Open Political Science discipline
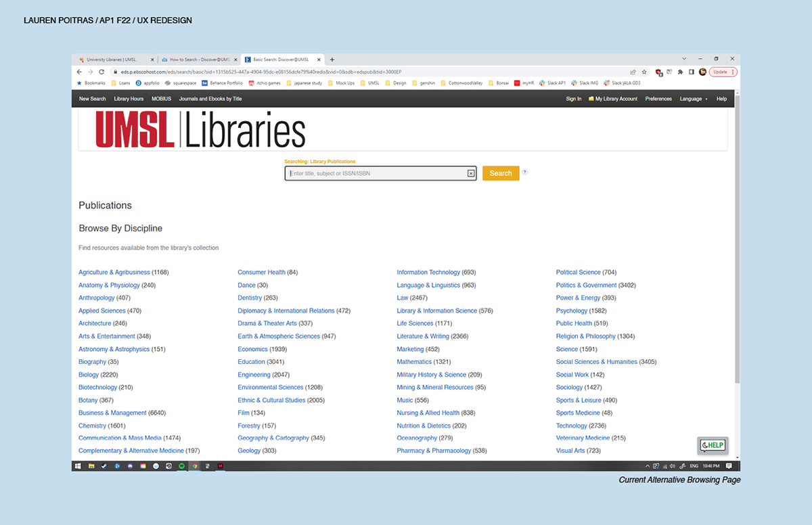Image resolution: width=812 pixels, height=525 pixels. pyautogui.click(x=578, y=273)
